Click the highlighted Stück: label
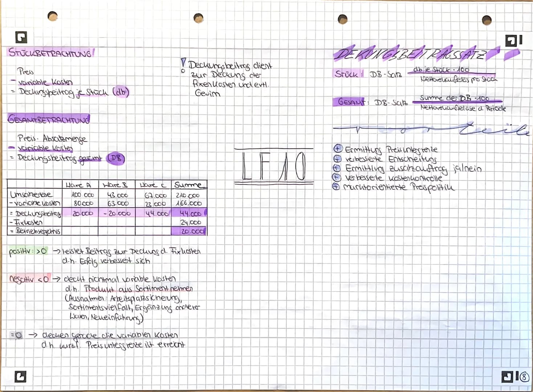The width and height of the screenshot is (533, 392). (349, 74)
